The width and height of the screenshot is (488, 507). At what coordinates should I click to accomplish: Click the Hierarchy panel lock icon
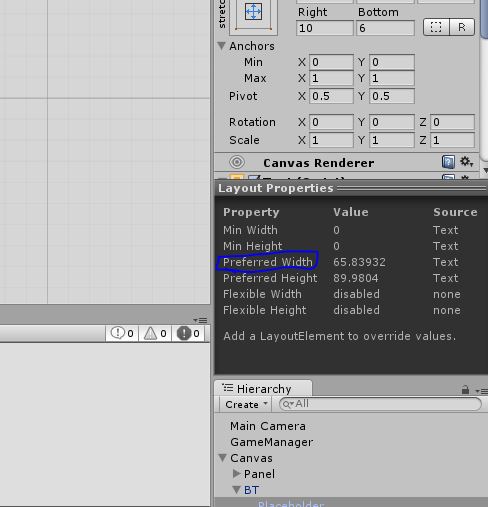point(465,390)
